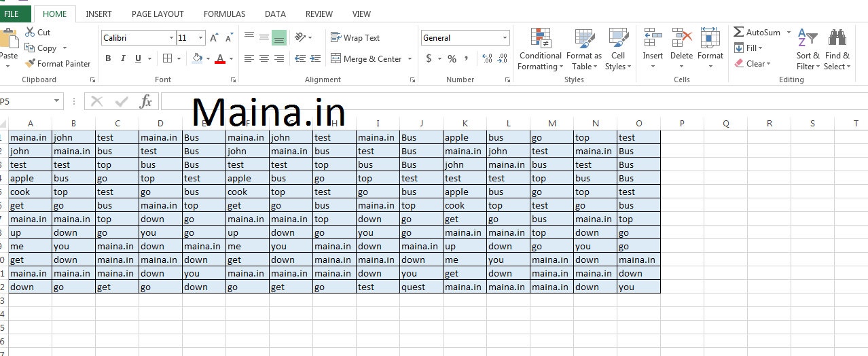Image resolution: width=868 pixels, height=356 pixels.
Task: Select the Format Painter brush
Action: point(30,64)
